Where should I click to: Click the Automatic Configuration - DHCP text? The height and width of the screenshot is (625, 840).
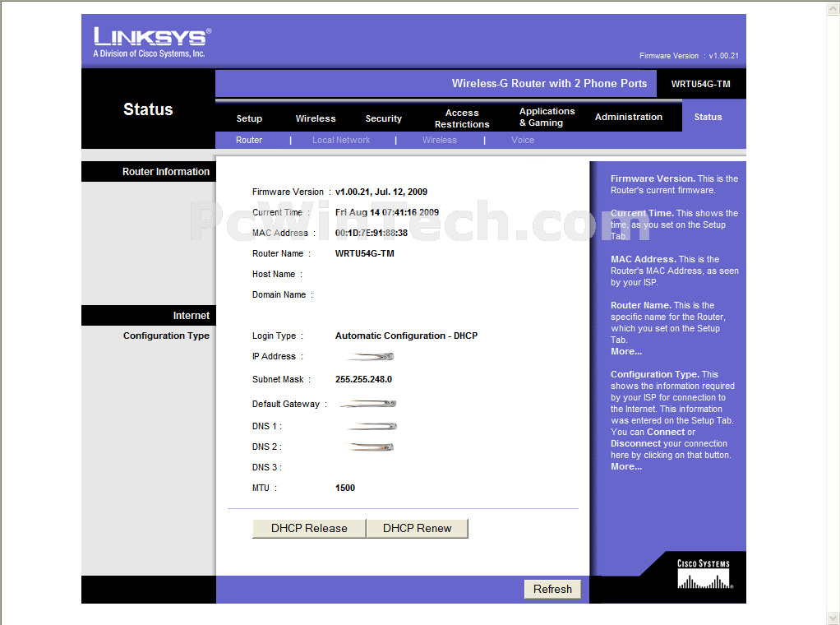tap(407, 336)
